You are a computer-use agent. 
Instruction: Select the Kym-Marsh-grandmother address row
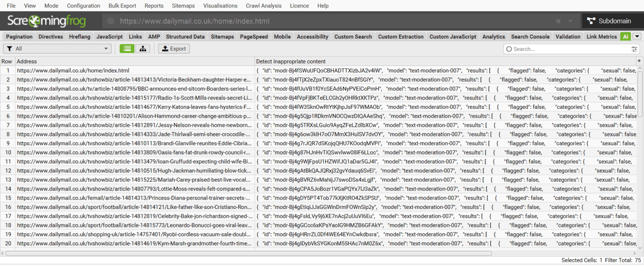point(135,244)
